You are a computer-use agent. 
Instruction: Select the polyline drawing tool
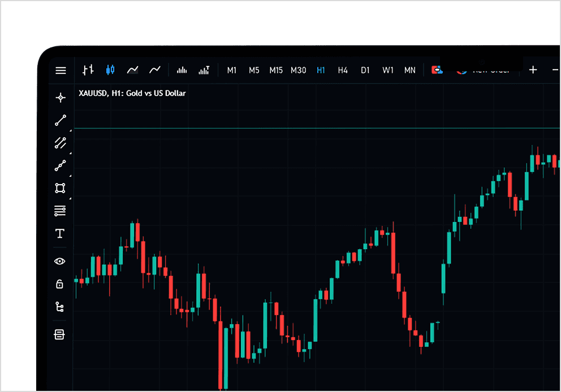tap(60, 165)
